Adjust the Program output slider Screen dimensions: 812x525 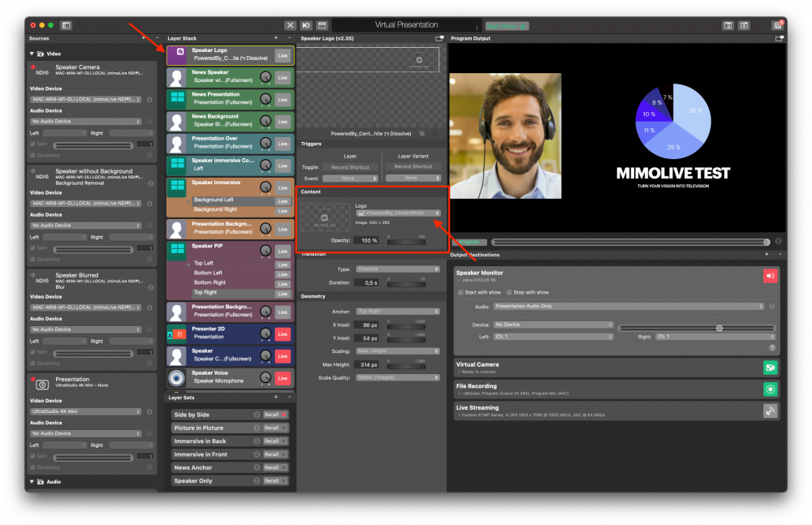click(631, 242)
